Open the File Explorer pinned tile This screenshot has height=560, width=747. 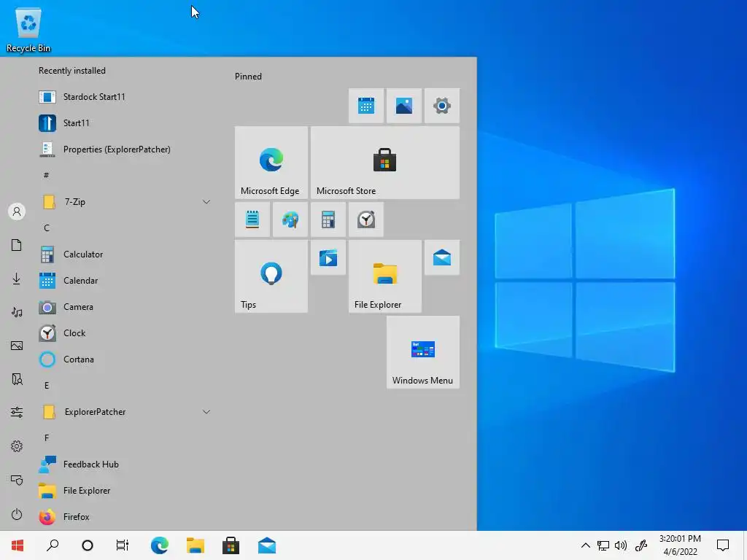385,276
